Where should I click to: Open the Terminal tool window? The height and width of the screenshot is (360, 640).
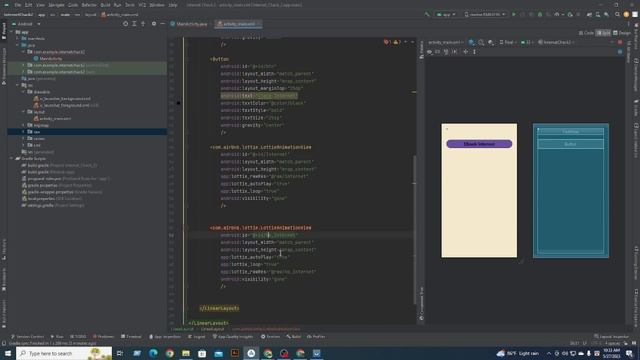131,337
